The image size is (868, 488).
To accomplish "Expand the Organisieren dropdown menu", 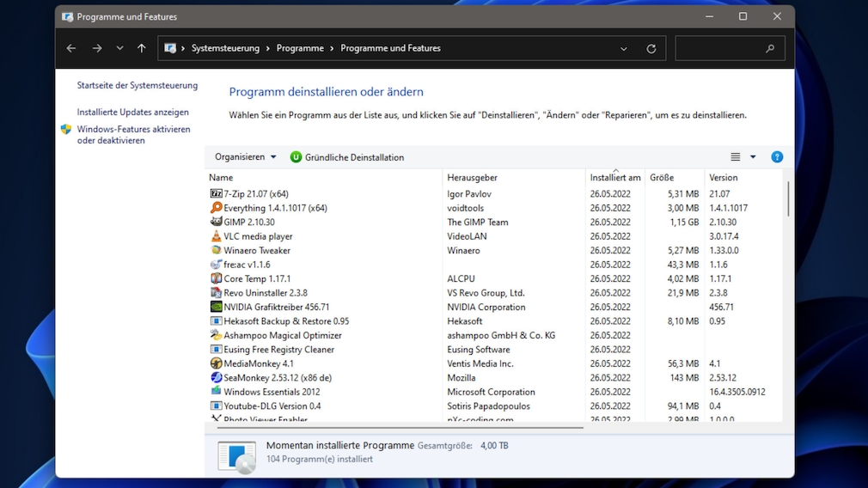I will [x=246, y=157].
